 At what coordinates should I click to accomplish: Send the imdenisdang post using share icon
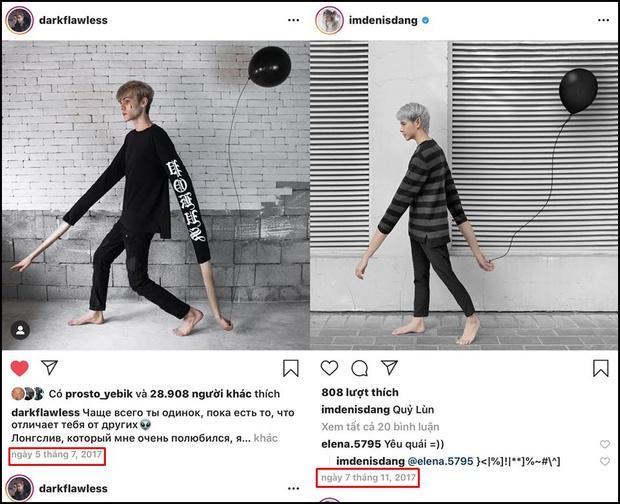392,368
